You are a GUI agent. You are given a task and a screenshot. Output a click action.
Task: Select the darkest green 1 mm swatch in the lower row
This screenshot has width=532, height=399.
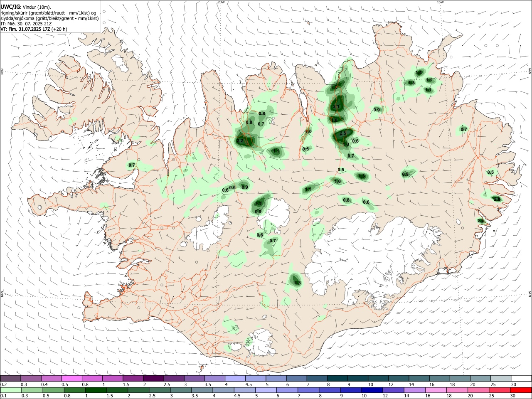point(96,390)
